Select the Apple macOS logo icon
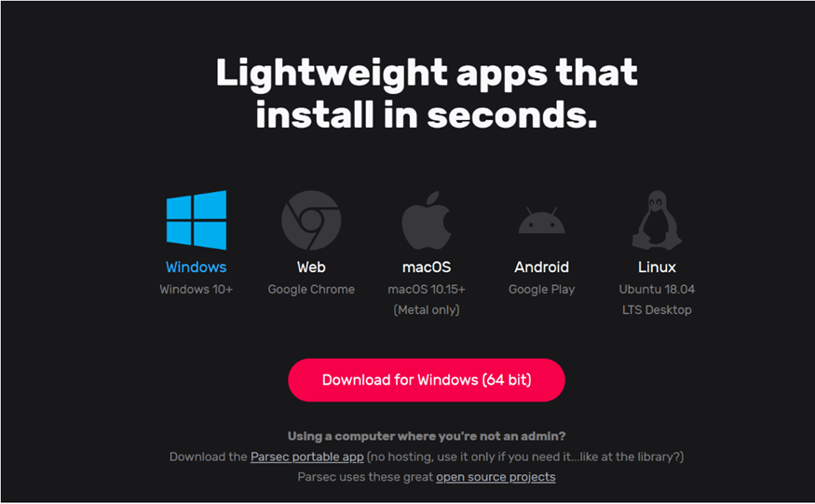The image size is (815, 504). click(427, 220)
